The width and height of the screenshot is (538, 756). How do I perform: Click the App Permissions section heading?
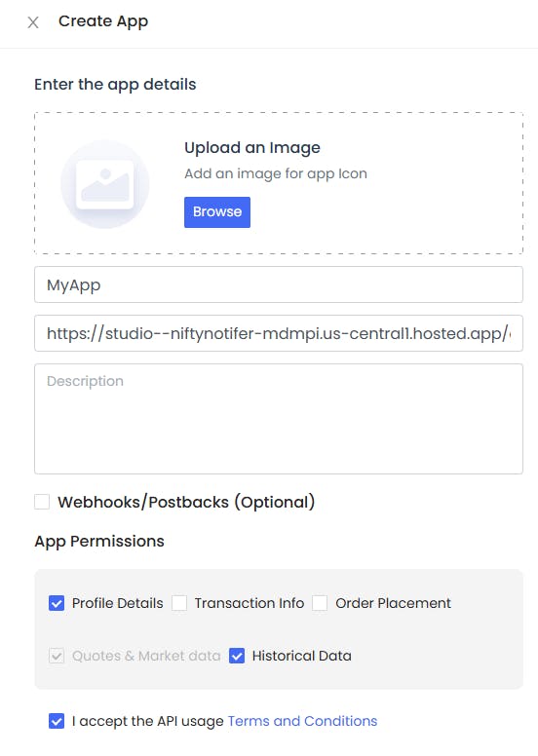tap(99, 542)
